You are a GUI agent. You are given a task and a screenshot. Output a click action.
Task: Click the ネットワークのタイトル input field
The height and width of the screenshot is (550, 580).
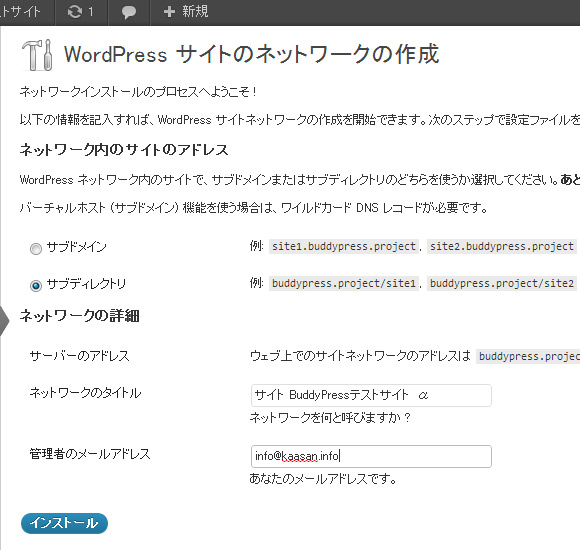371,395
